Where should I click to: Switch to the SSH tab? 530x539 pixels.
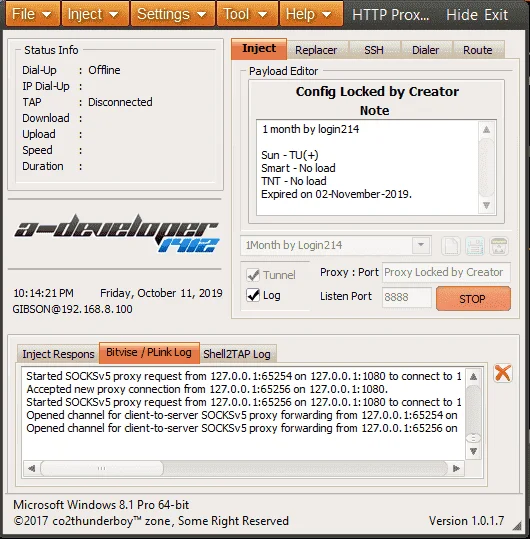point(374,50)
